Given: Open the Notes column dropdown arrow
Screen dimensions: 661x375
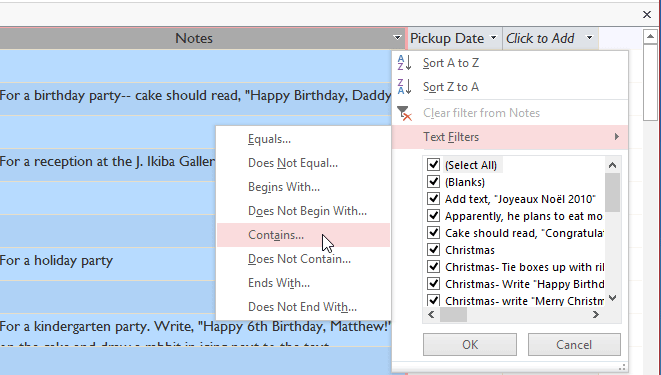Looking at the screenshot, I should (x=397, y=38).
